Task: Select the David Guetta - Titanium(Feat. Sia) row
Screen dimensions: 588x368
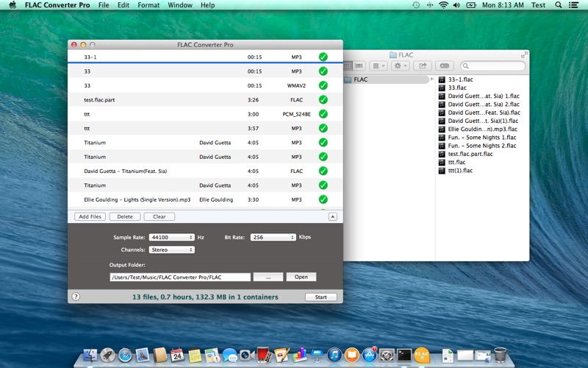Action: (205, 171)
